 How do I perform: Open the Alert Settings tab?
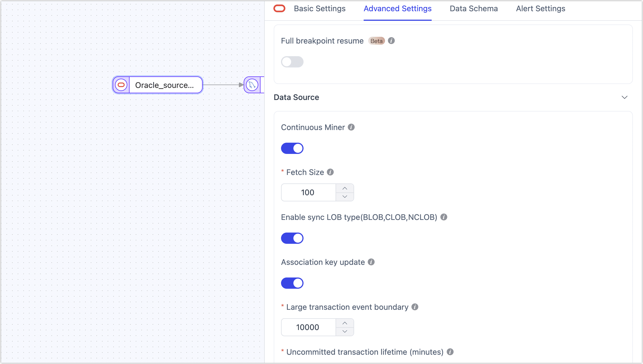tap(540, 8)
